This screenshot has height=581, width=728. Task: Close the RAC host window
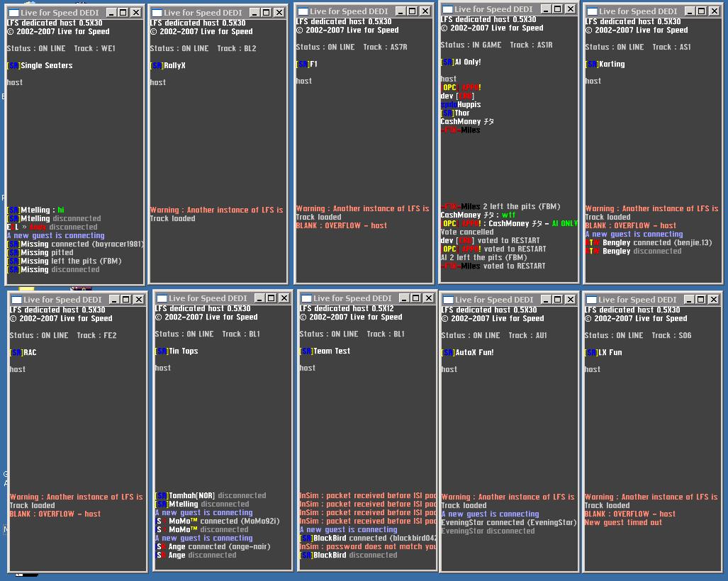point(138,300)
